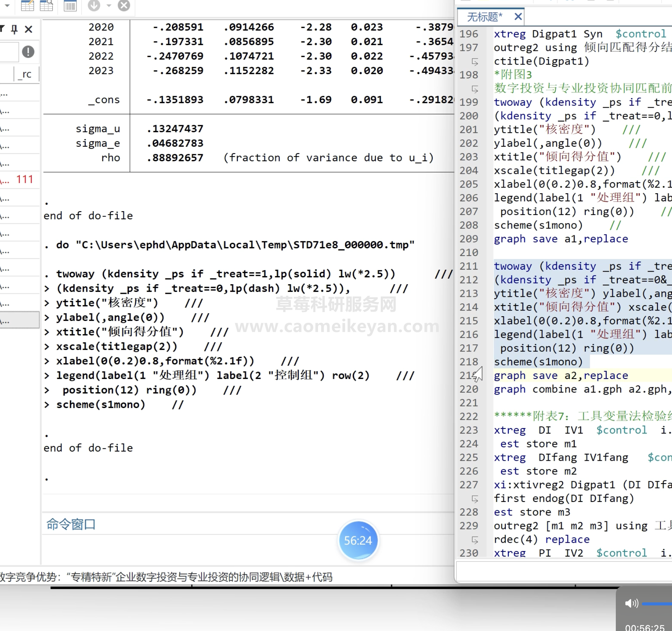This screenshot has width=672, height=631.
Task: Click the gray down-arrow Continue icon
Action: tap(94, 5)
